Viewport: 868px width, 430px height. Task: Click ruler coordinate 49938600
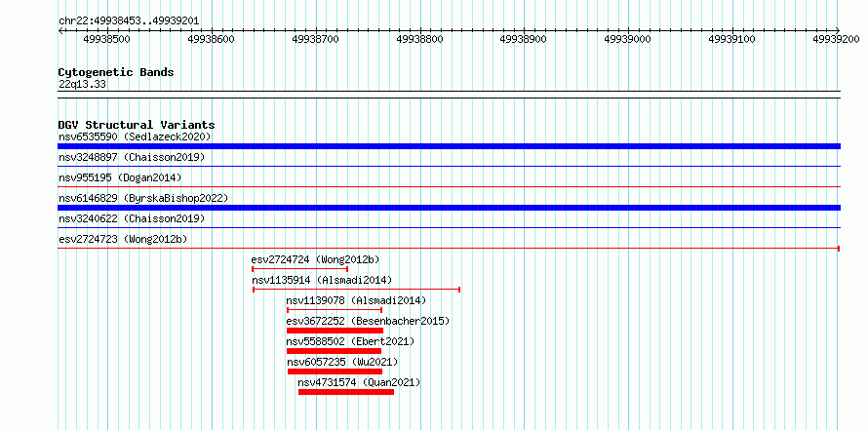click(x=211, y=39)
